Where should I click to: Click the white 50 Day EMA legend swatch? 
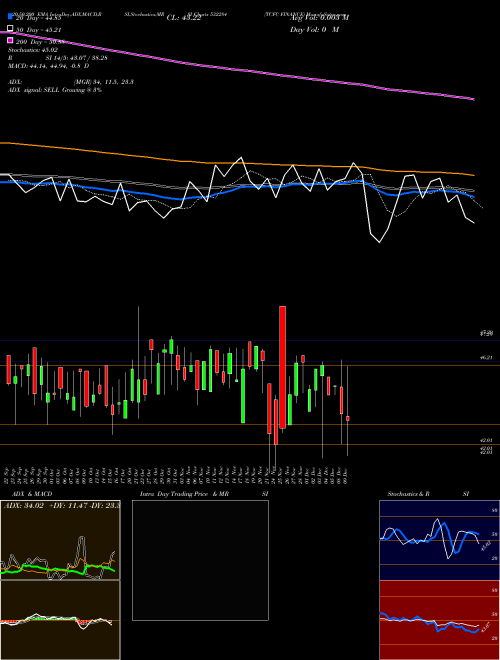[x=11, y=29]
